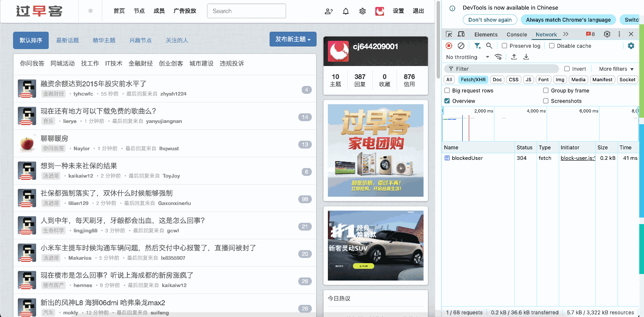The width and height of the screenshot is (644, 317).
Task: Import a HAR file via upload icon
Action: click(x=513, y=57)
